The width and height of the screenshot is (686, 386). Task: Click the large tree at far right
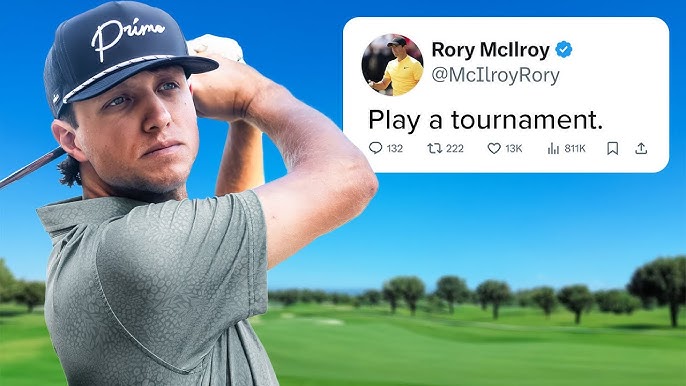click(660, 289)
